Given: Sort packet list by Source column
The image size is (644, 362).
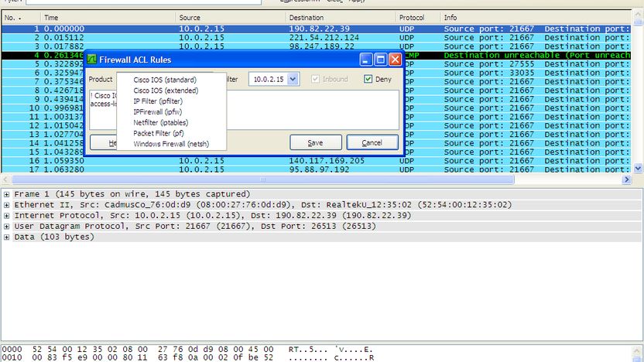Looking at the screenshot, I should coord(231,18).
